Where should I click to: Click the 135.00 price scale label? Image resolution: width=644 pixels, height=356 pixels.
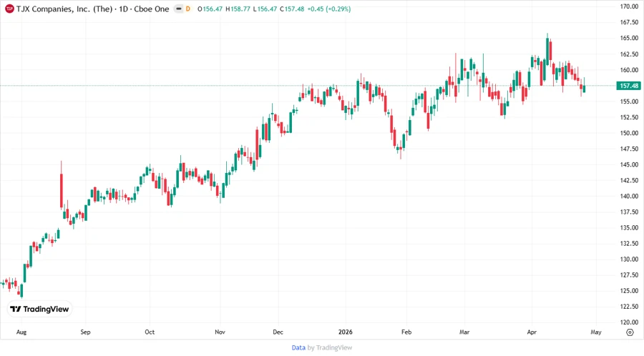click(629, 227)
